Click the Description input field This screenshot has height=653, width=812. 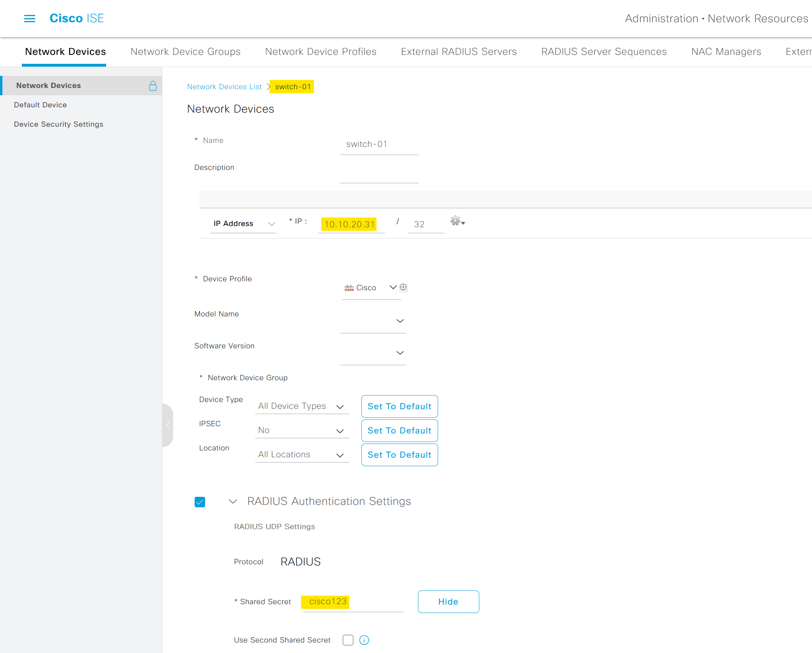[x=379, y=176]
